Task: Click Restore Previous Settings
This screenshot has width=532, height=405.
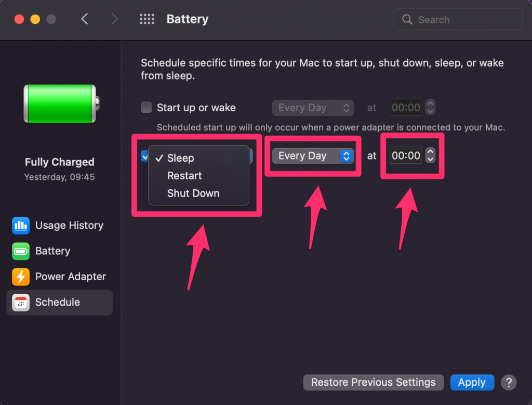Action: [373, 382]
